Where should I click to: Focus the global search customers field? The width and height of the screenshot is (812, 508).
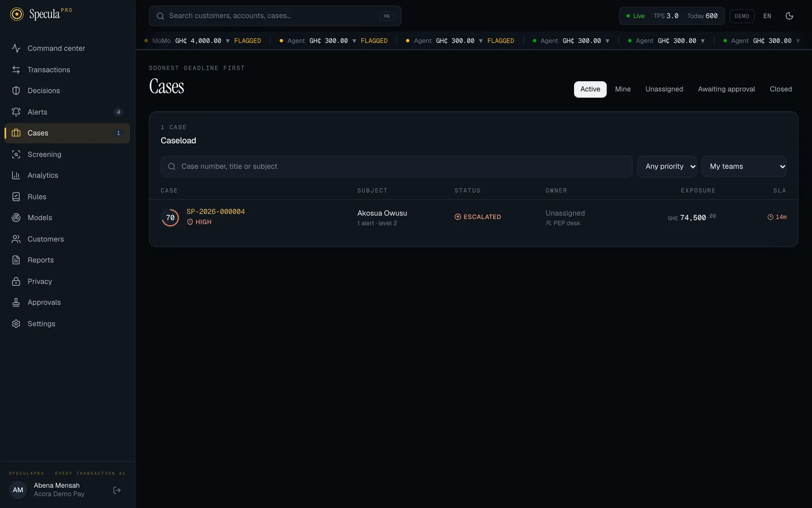tap(275, 16)
